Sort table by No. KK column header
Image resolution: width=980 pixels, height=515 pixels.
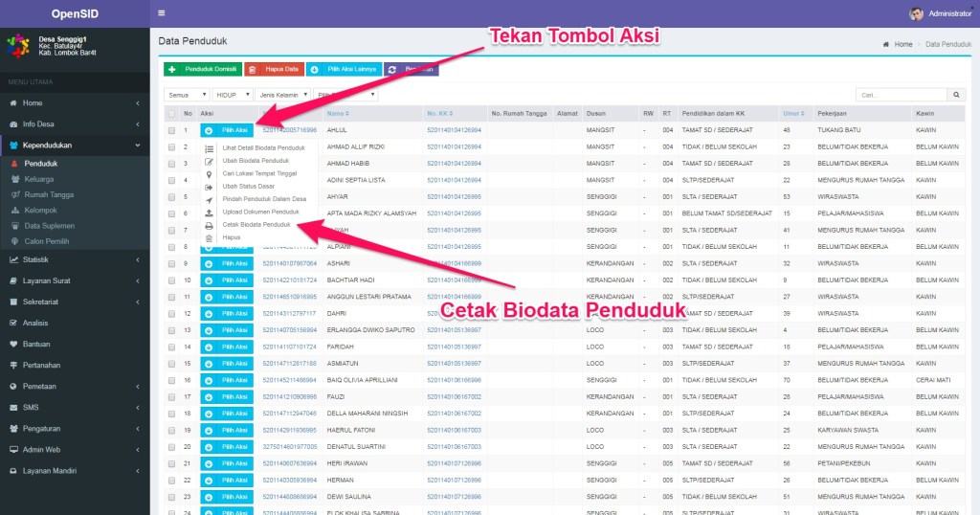(x=440, y=114)
